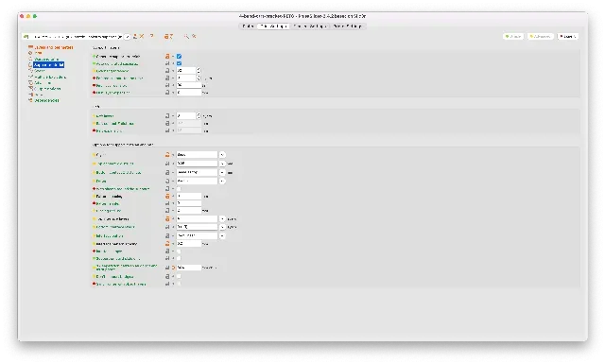
Task: Open the settings search magnifier icon
Action: 186,36
